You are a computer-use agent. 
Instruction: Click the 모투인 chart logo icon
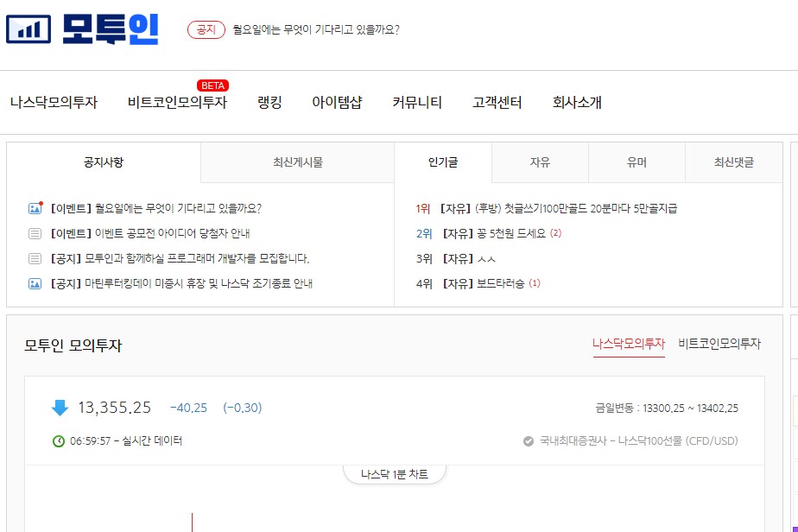28,29
